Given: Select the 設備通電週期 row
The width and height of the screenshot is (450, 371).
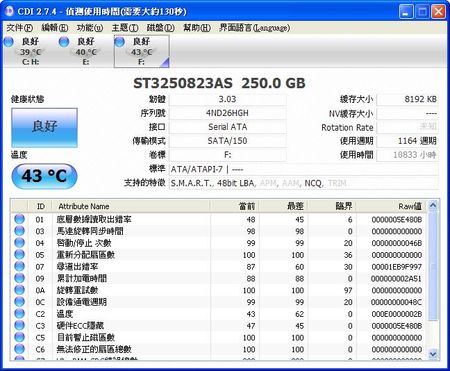Looking at the screenshot, I should [x=219, y=302].
